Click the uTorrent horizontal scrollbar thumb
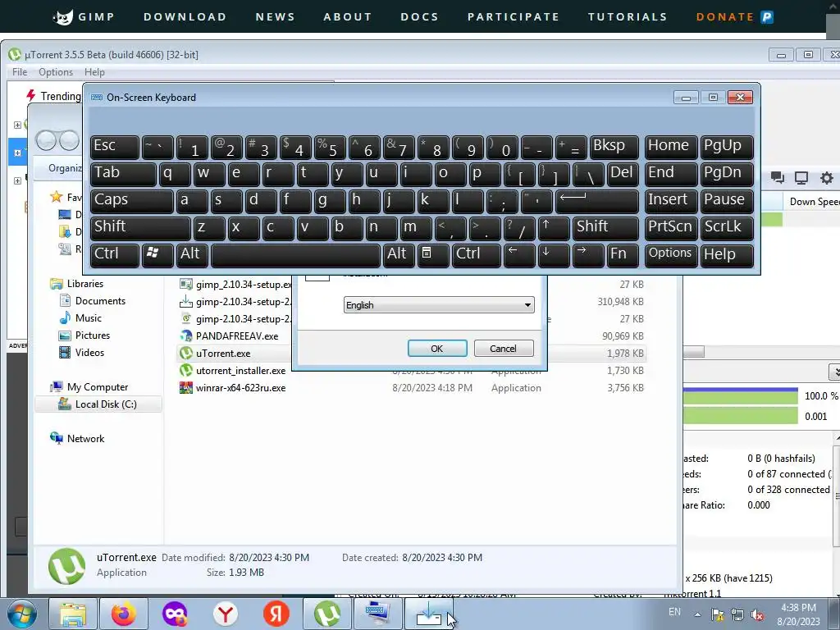The height and width of the screenshot is (630, 840). (x=693, y=352)
